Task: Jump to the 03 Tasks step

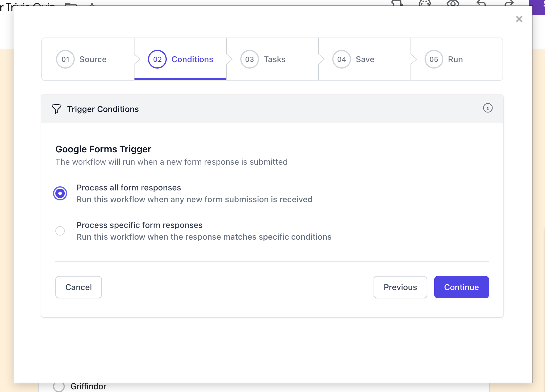Action: [x=272, y=59]
